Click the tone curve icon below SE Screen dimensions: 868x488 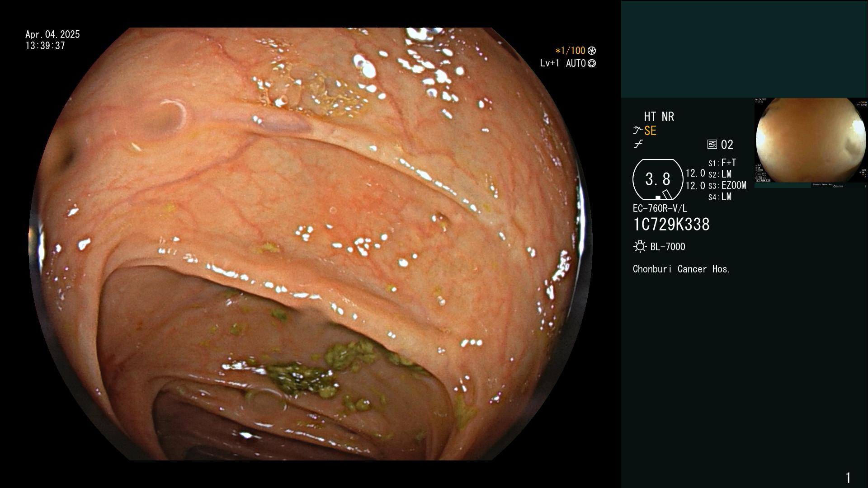click(x=638, y=144)
